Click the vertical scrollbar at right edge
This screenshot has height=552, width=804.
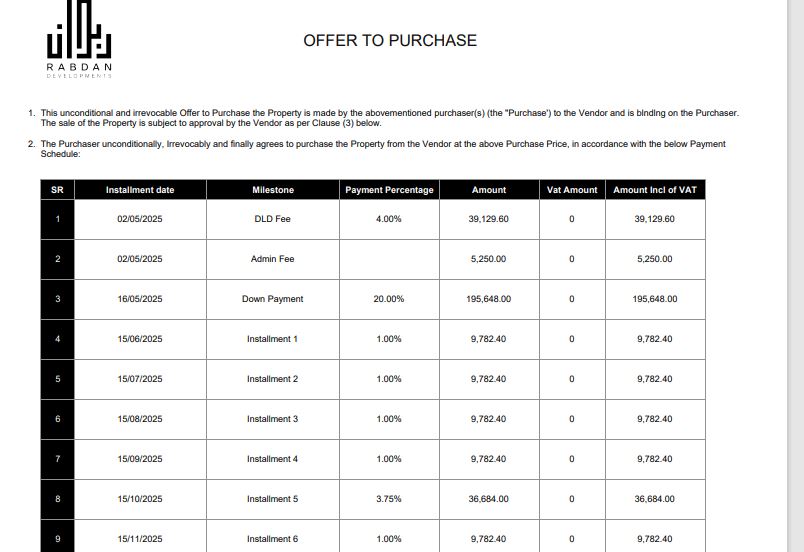click(x=795, y=276)
